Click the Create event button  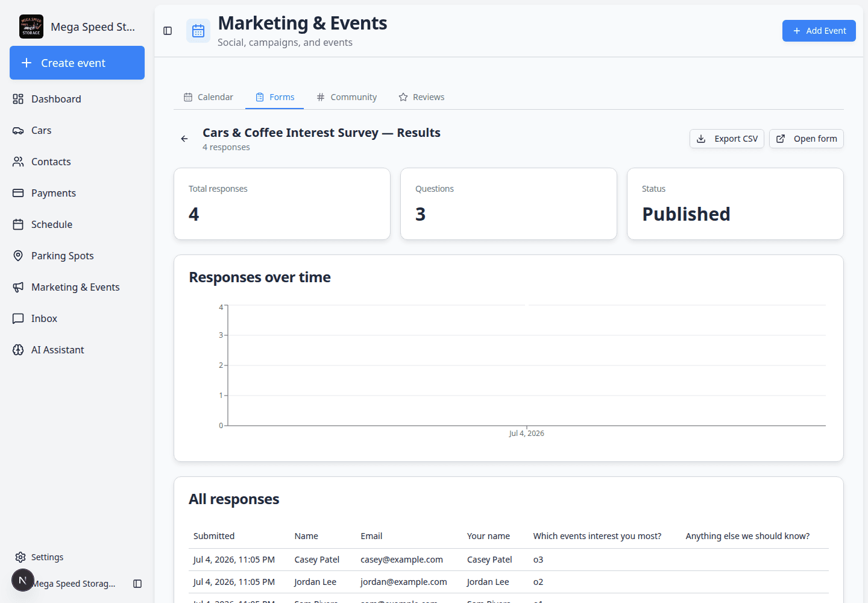77,63
